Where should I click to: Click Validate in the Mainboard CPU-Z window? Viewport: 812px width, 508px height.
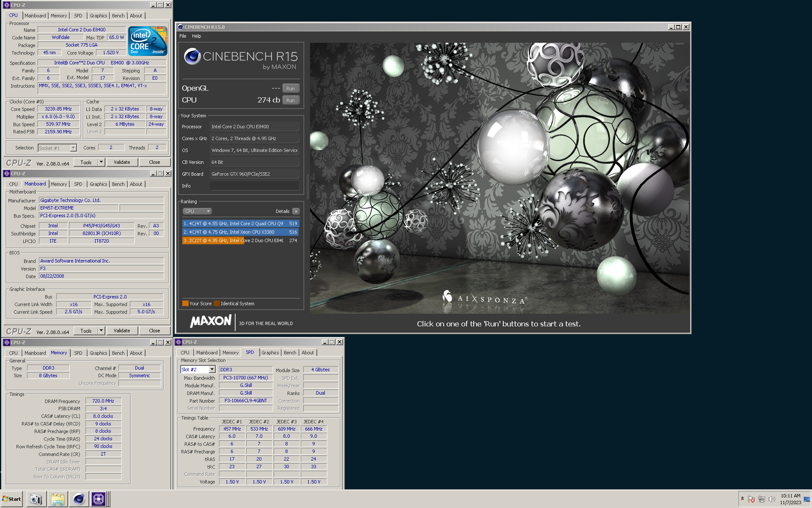click(x=122, y=331)
